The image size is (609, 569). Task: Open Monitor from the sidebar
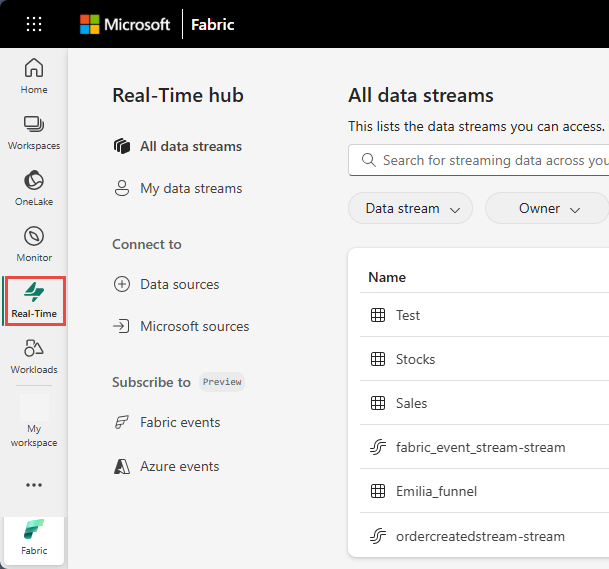pyautogui.click(x=34, y=244)
